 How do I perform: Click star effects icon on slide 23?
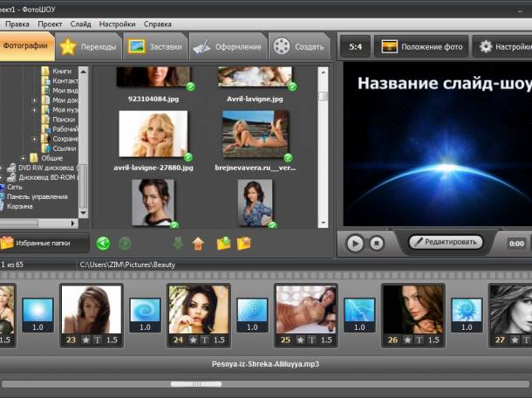85,340
